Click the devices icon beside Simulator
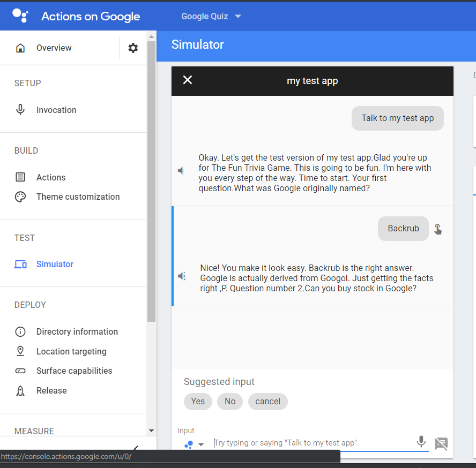This screenshot has height=468, width=476. click(20, 265)
